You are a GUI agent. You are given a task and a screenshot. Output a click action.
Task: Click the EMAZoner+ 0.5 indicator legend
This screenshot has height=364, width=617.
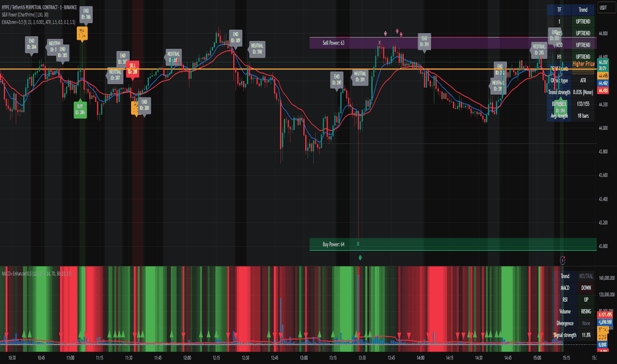(38, 22)
